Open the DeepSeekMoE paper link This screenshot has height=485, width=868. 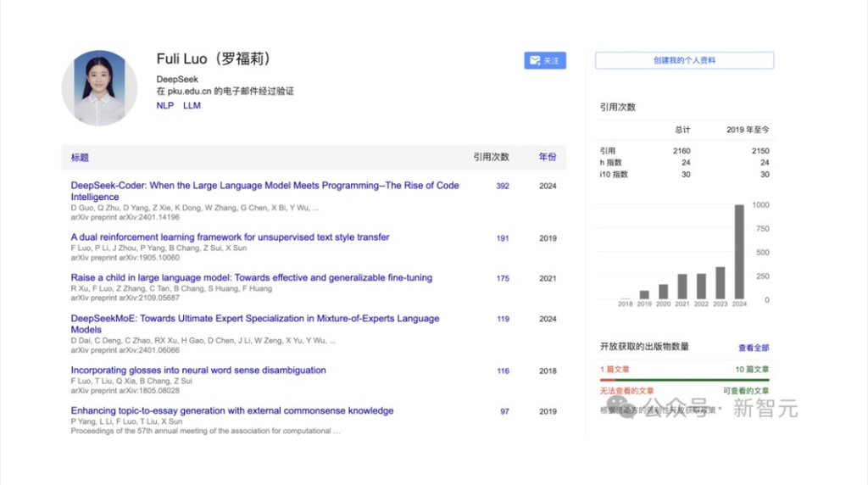254,319
